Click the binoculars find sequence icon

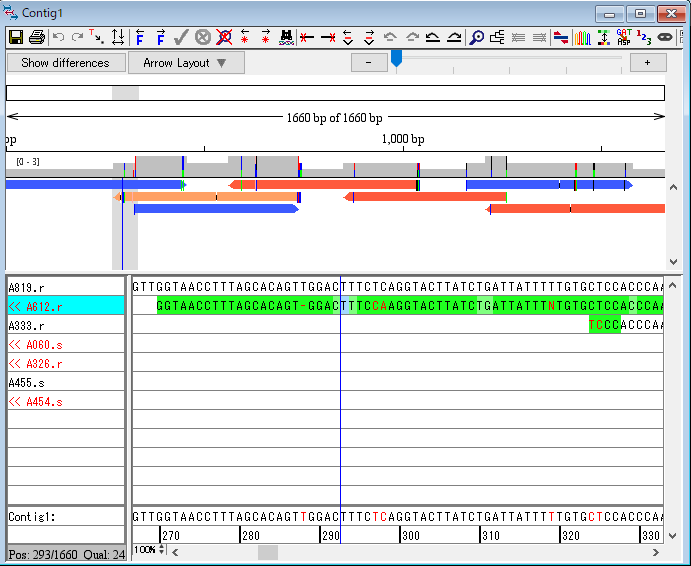pos(286,37)
